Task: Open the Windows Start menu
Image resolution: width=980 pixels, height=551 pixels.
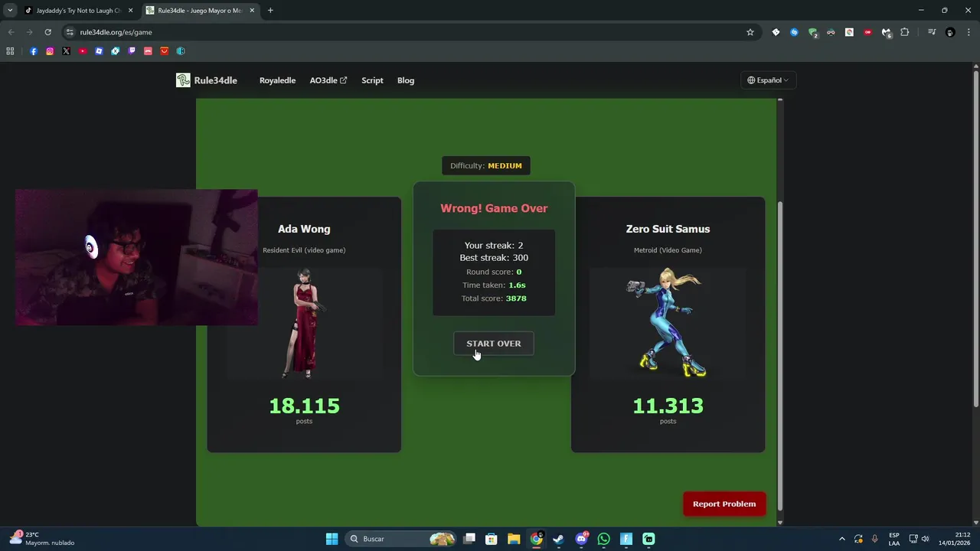Action: tap(332, 539)
